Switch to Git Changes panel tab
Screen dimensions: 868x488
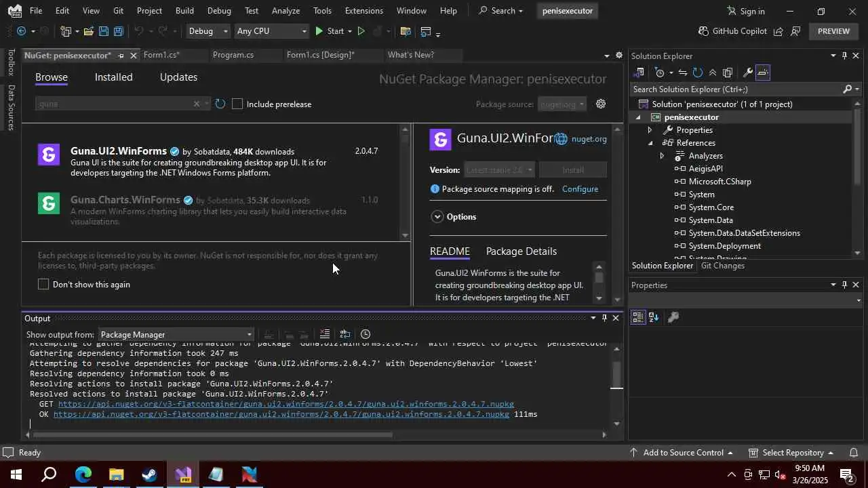tap(723, 266)
